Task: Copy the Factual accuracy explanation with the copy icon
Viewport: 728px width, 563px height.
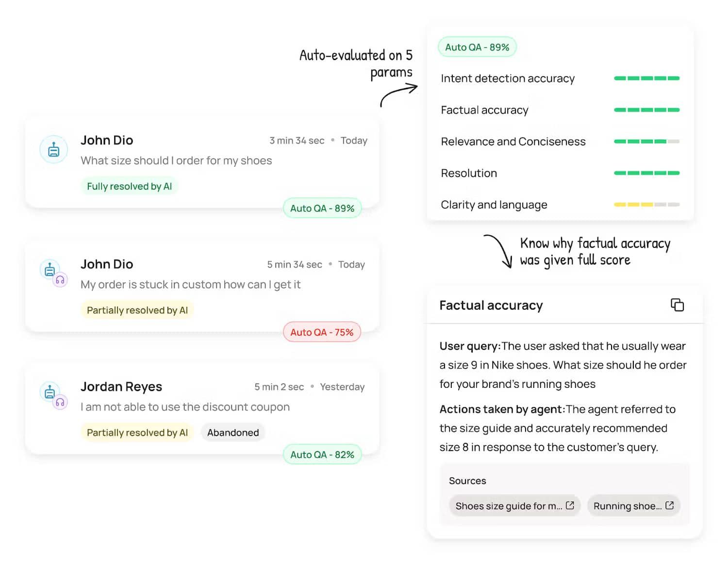Action: (677, 305)
